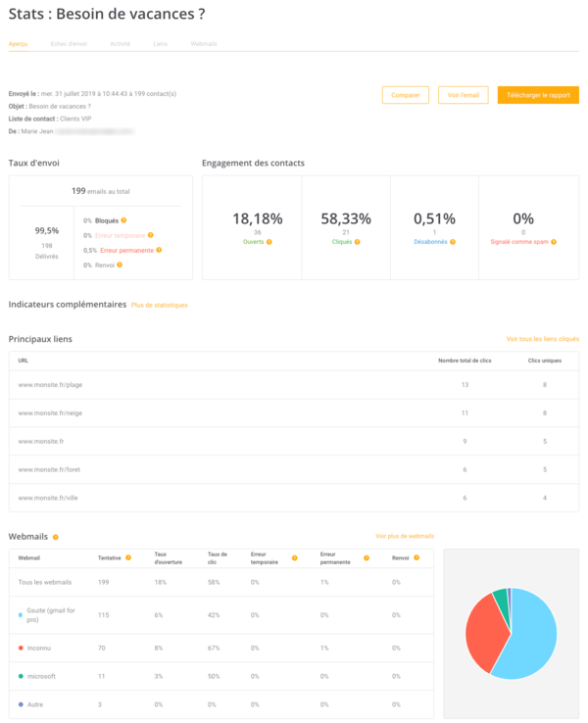Follow the Voir tous les liens cliqués link
This screenshot has width=588, height=723.
542,339
